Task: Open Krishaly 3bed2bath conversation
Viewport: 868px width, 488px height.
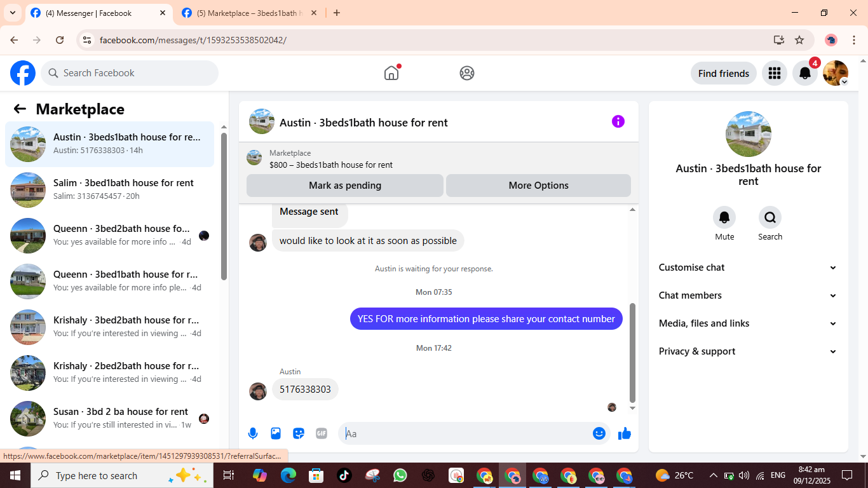Action: point(109,327)
